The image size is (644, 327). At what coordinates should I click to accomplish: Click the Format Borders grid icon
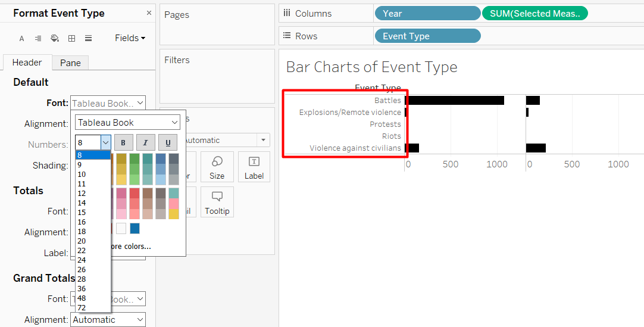coord(71,39)
